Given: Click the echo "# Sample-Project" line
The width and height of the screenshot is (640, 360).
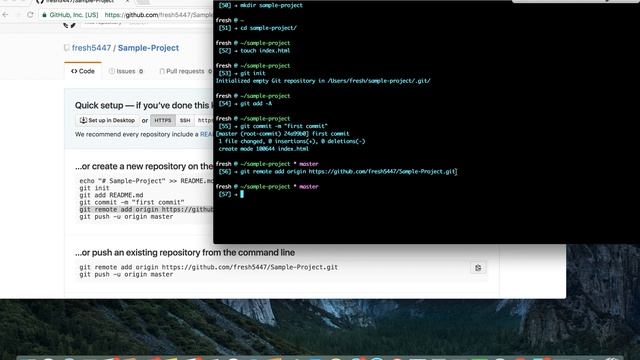Looking at the screenshot, I should (x=146, y=181).
